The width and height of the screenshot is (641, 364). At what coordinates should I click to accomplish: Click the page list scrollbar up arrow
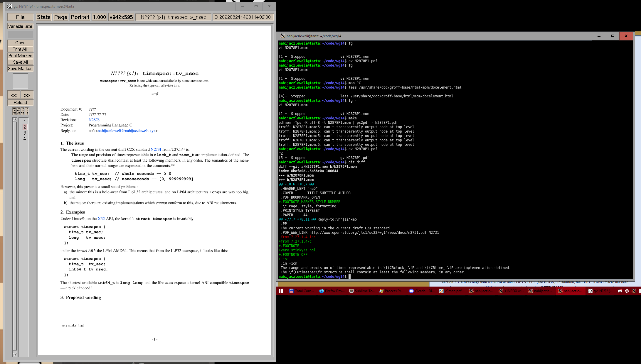(x=15, y=119)
